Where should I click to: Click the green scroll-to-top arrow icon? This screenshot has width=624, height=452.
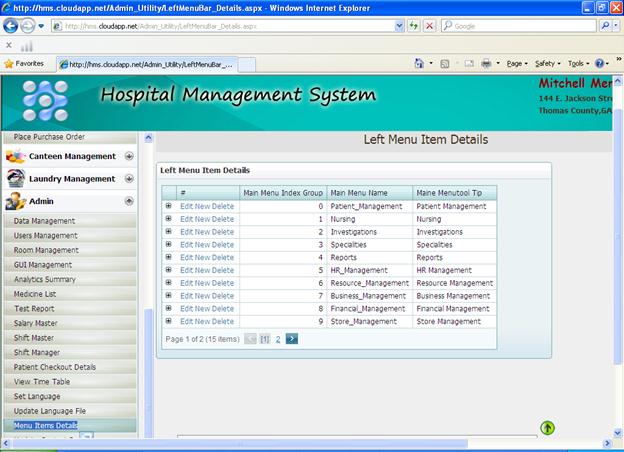[x=547, y=428]
